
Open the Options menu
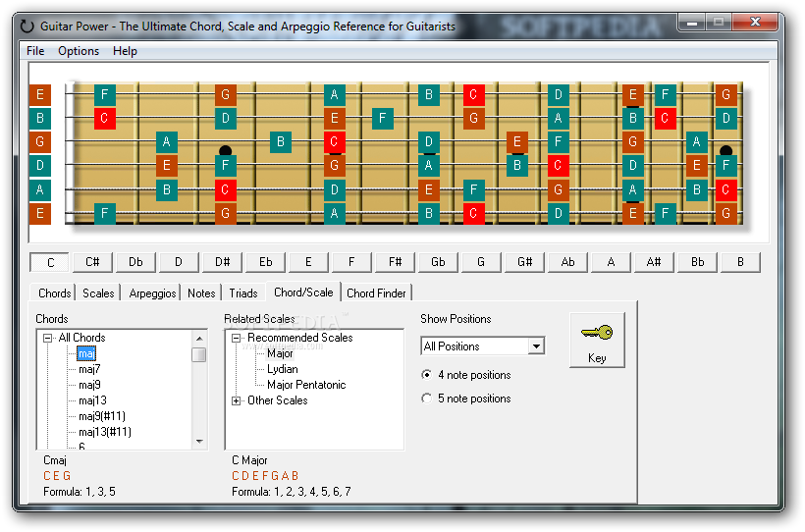[79, 51]
